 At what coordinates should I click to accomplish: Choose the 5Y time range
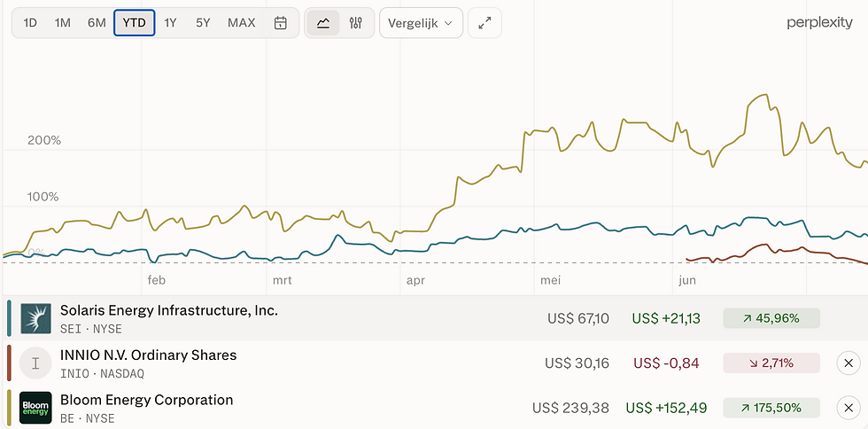click(x=203, y=23)
